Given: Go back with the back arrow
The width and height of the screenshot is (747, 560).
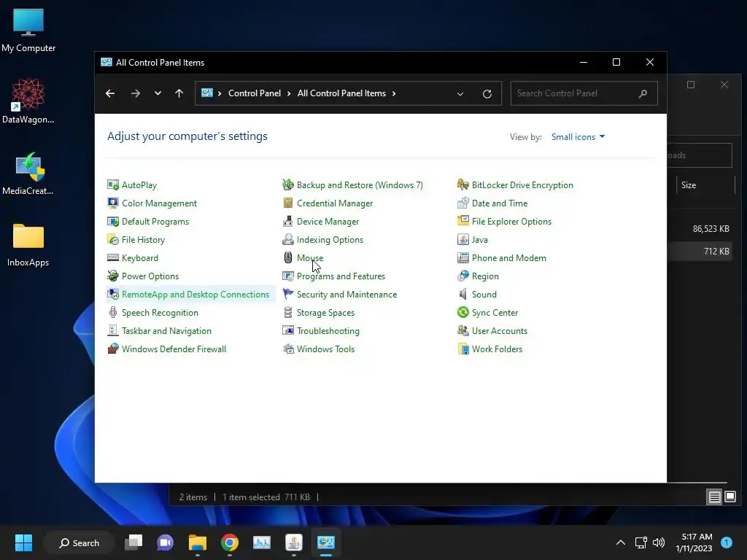Looking at the screenshot, I should coord(110,93).
